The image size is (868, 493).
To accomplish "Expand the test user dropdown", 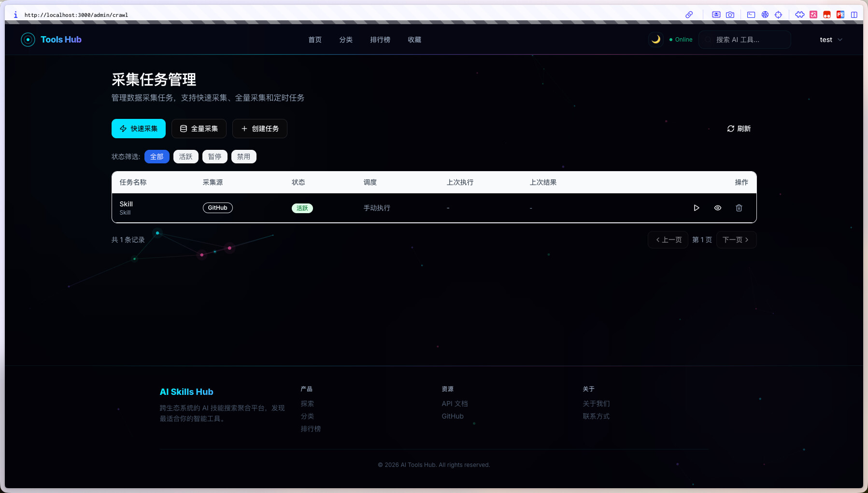I will pos(831,40).
